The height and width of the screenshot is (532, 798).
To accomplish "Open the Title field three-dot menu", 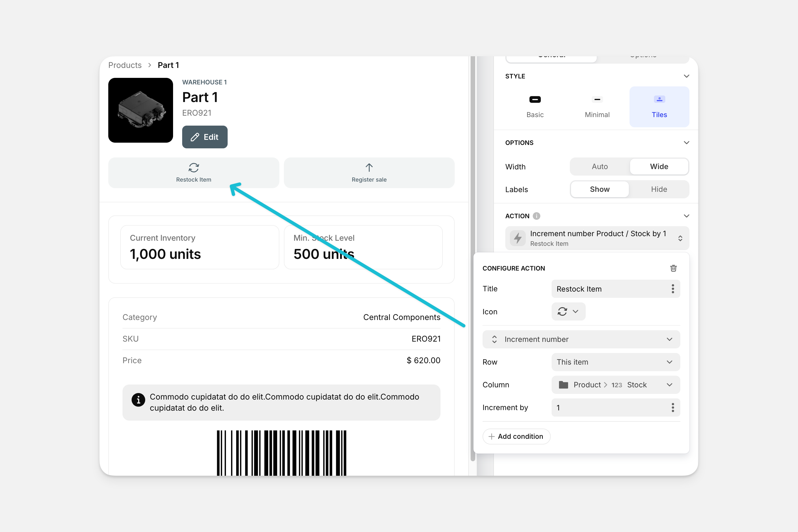I will (x=673, y=289).
